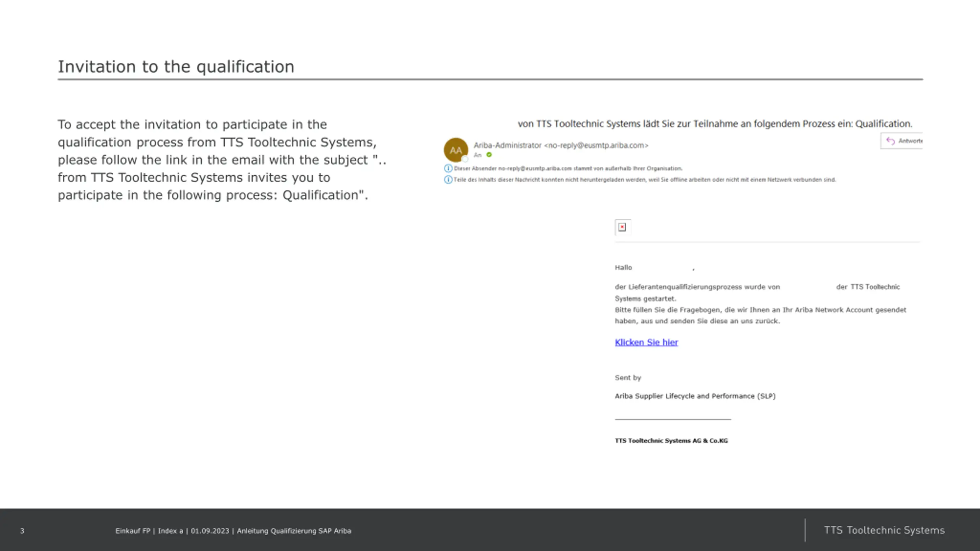
Task: Select signature 'TTS Tooltechnic Systems AG & Co.KG'
Action: [671, 440]
